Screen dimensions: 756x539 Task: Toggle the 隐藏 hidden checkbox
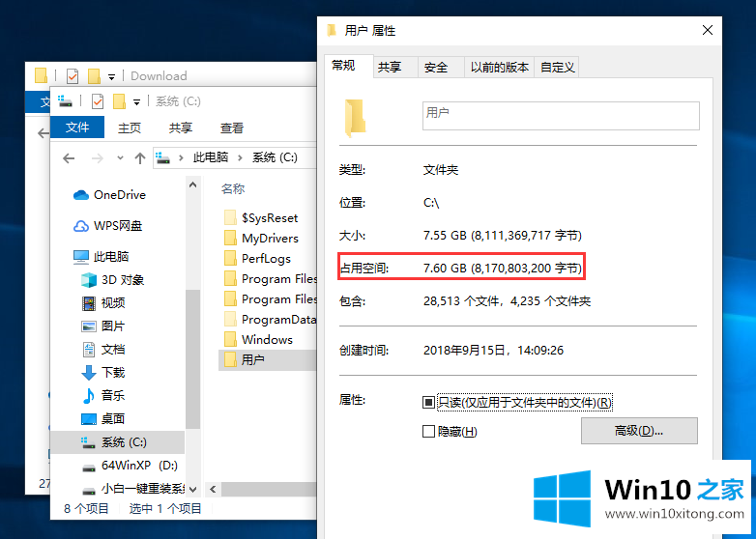[428, 431]
